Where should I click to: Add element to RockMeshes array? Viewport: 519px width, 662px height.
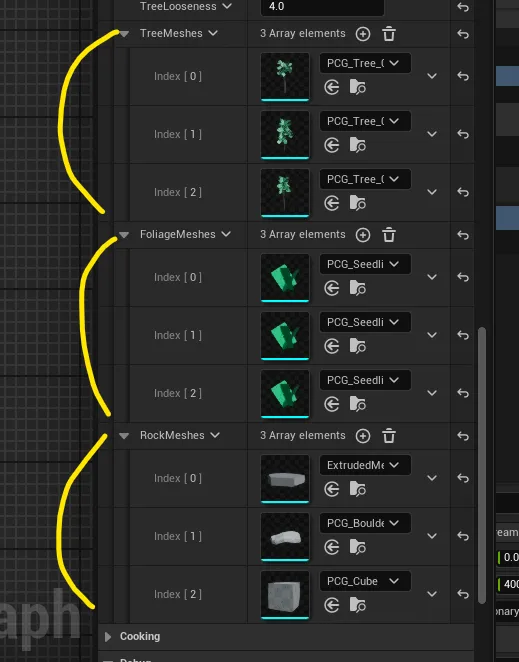click(363, 436)
